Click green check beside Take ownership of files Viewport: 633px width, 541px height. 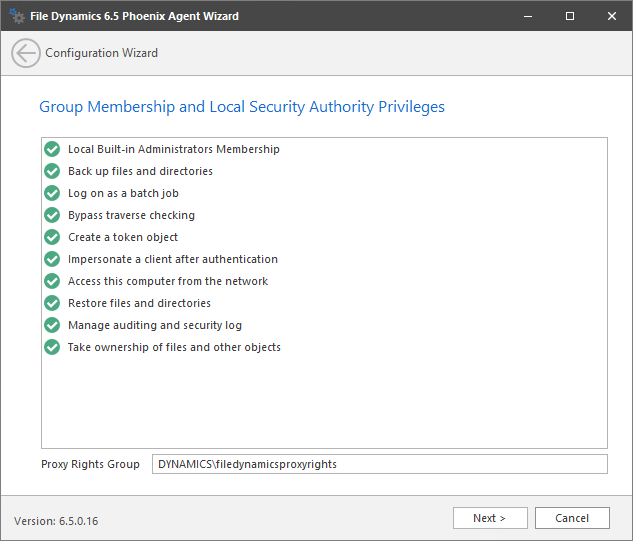pyautogui.click(x=53, y=347)
